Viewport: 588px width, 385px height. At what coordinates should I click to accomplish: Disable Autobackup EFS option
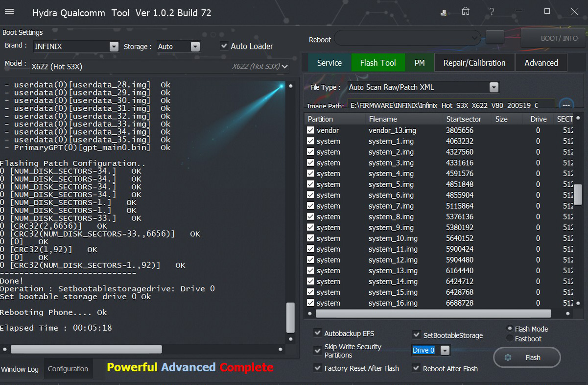coord(318,333)
